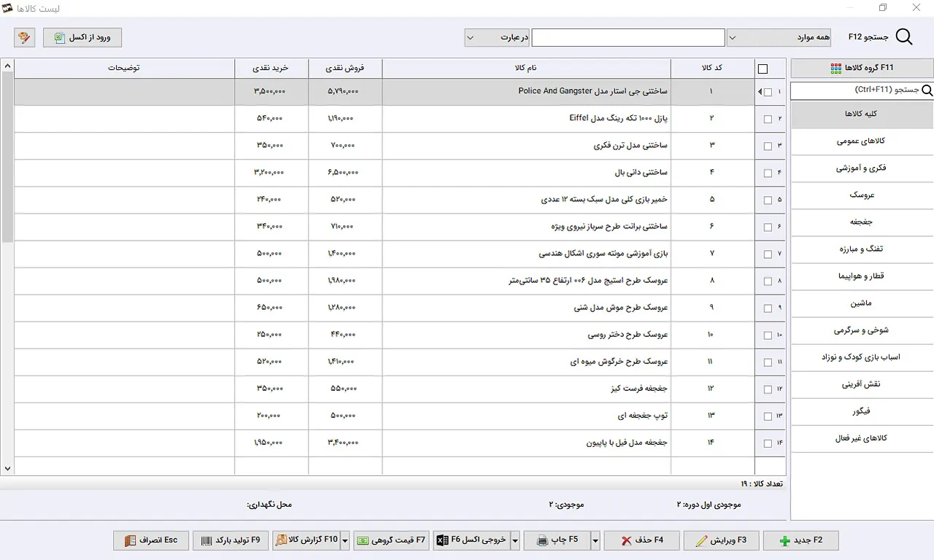Click the F5 چاپ print button

pos(558,540)
